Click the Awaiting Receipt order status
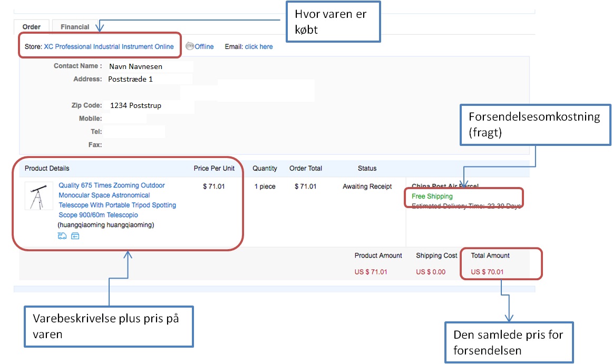This screenshot has height=364, width=612. 367,186
